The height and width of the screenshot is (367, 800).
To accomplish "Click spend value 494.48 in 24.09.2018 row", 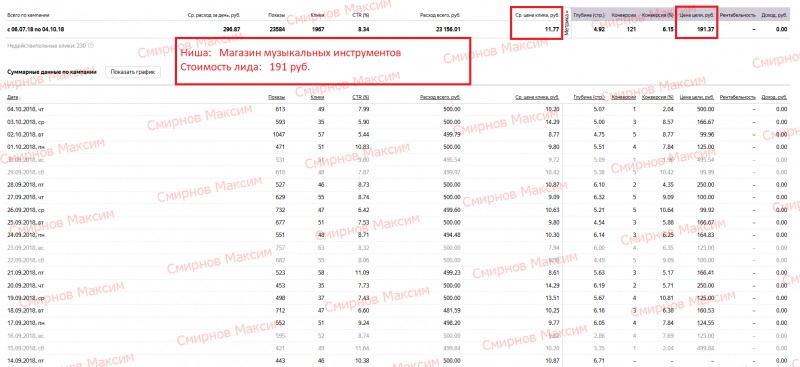I will 453,235.
